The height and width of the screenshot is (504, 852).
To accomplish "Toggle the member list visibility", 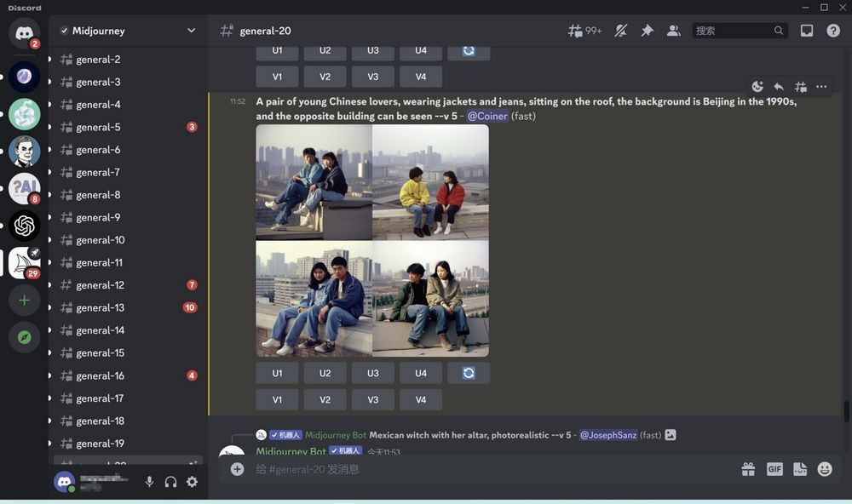I will pyautogui.click(x=673, y=31).
